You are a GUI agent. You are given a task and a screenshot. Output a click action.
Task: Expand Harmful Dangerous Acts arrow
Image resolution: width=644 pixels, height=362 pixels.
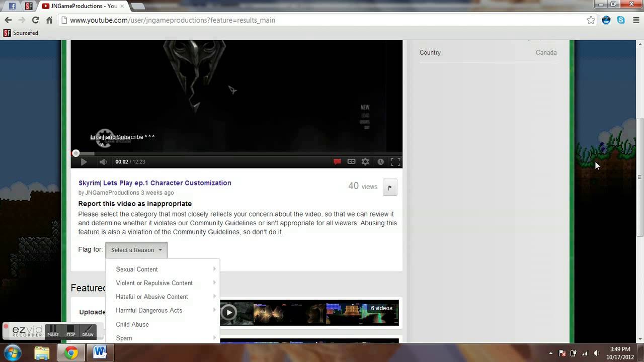pos(214,310)
